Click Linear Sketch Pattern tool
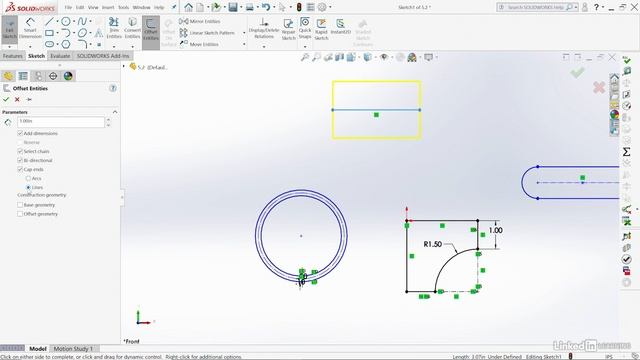 (207, 33)
